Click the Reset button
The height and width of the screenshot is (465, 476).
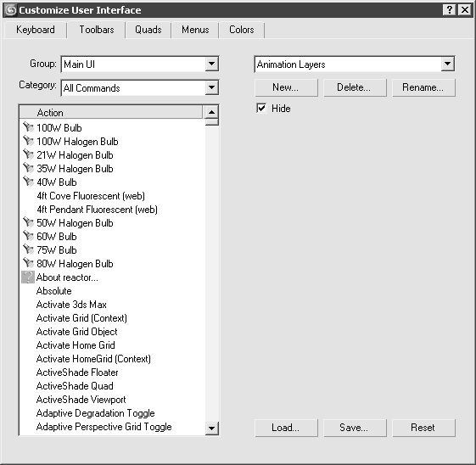click(423, 428)
